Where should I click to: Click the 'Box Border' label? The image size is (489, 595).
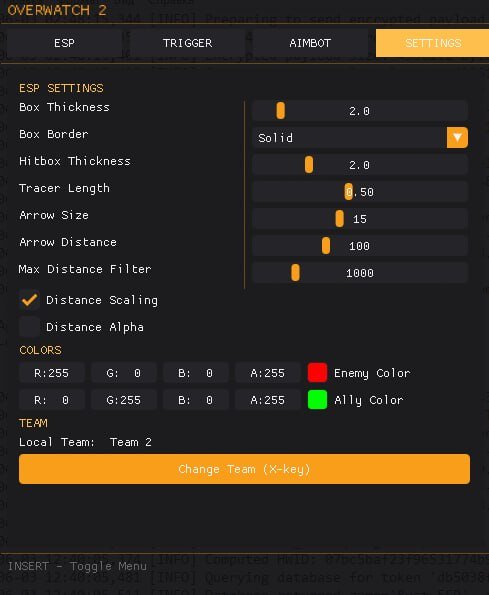pyautogui.click(x=53, y=134)
